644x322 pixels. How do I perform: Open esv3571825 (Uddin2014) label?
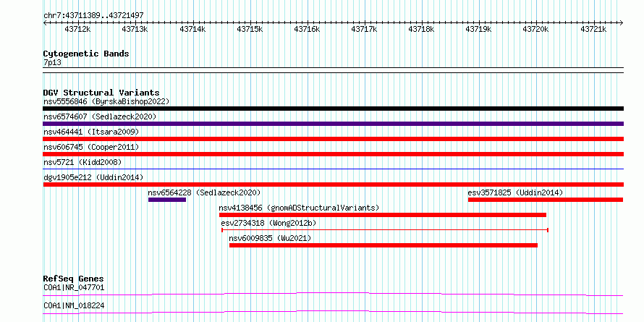click(x=515, y=192)
